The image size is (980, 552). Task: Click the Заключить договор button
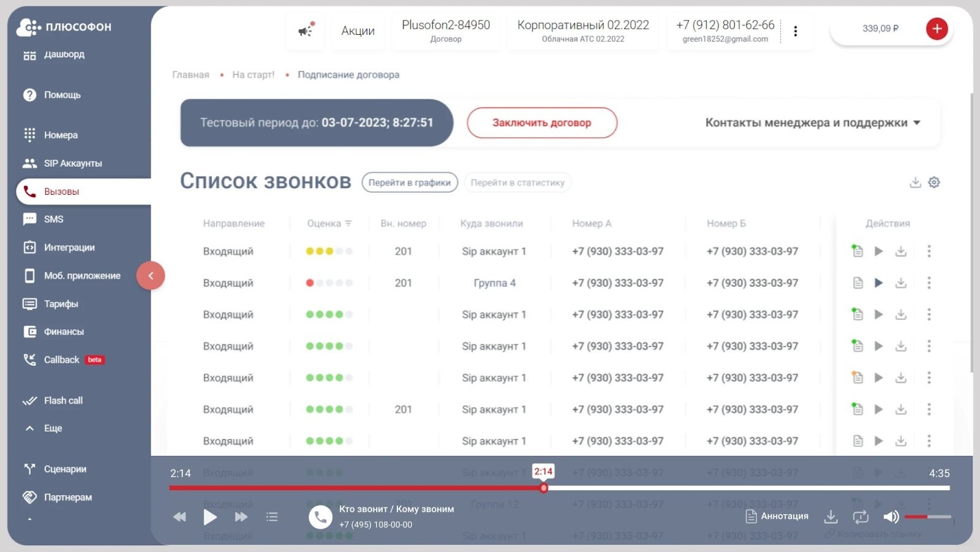pos(541,123)
